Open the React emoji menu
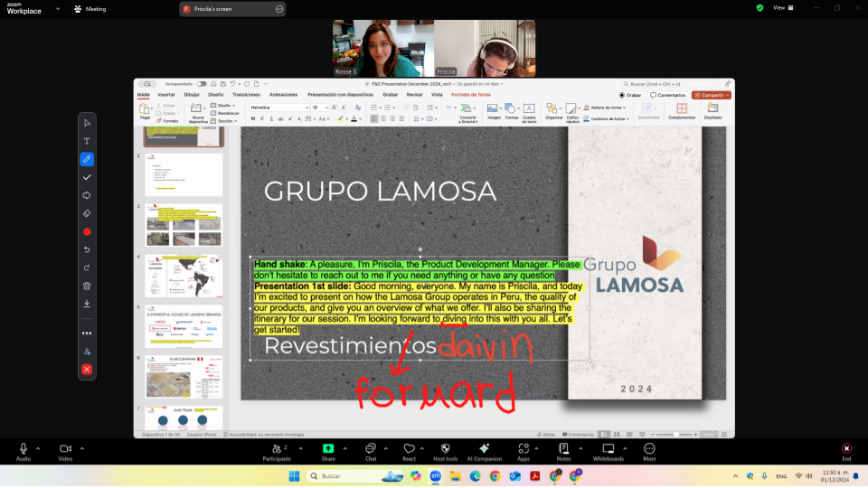This screenshot has width=868, height=488. (409, 452)
